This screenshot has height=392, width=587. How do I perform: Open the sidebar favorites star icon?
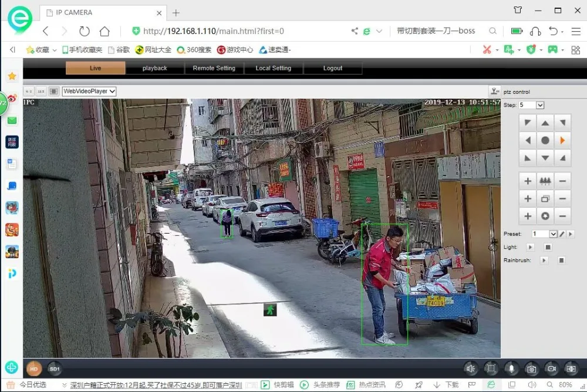pos(12,76)
